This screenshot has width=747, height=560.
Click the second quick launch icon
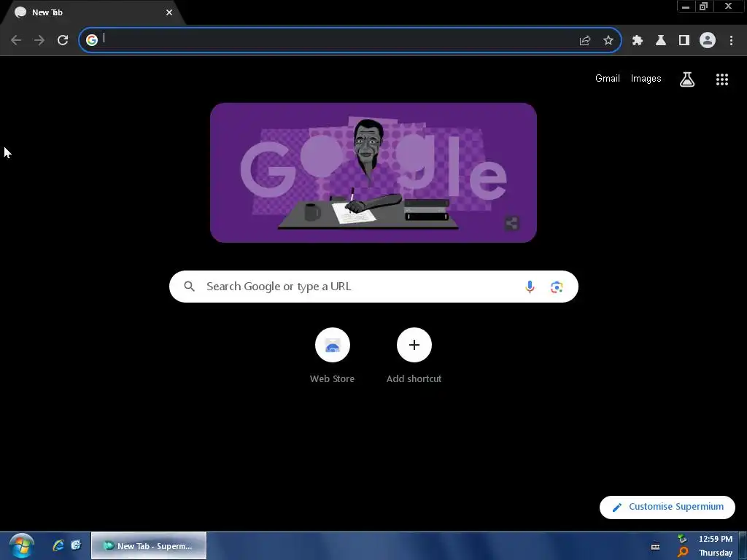pos(76,545)
